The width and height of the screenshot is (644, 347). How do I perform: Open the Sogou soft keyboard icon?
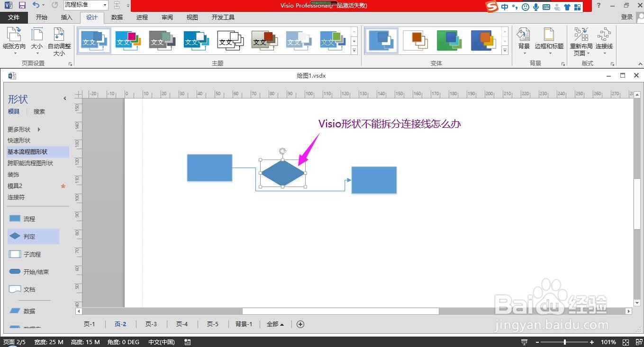coord(546,7)
